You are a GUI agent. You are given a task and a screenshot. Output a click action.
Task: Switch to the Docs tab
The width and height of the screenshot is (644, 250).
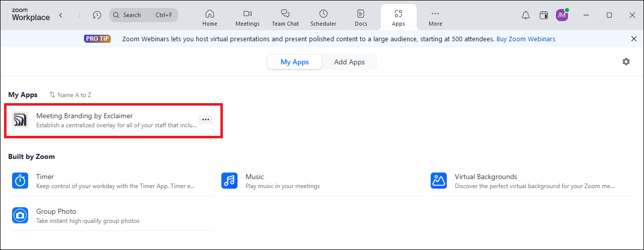[361, 18]
